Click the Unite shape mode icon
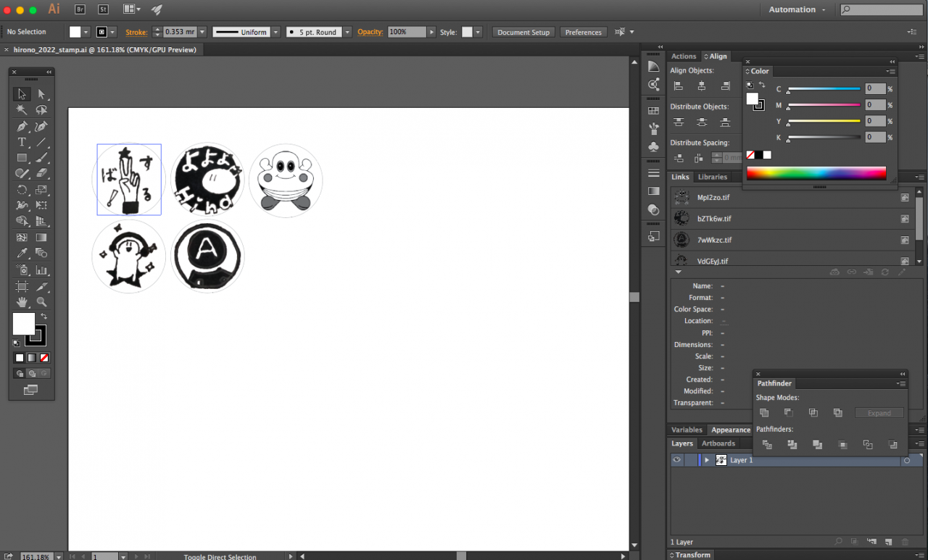This screenshot has height=560, width=928. (764, 413)
